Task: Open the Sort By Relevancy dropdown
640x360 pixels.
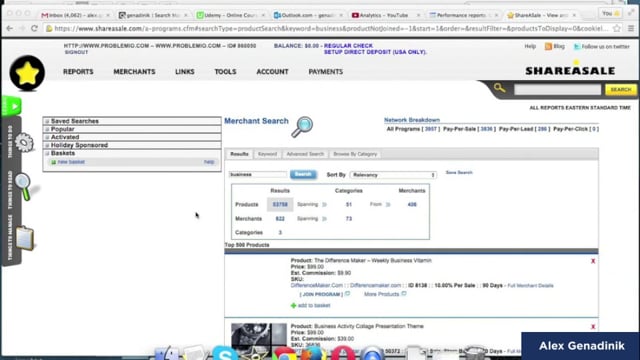Action: (x=393, y=175)
